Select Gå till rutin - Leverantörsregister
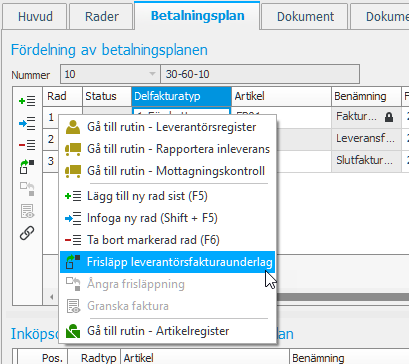 click(168, 127)
